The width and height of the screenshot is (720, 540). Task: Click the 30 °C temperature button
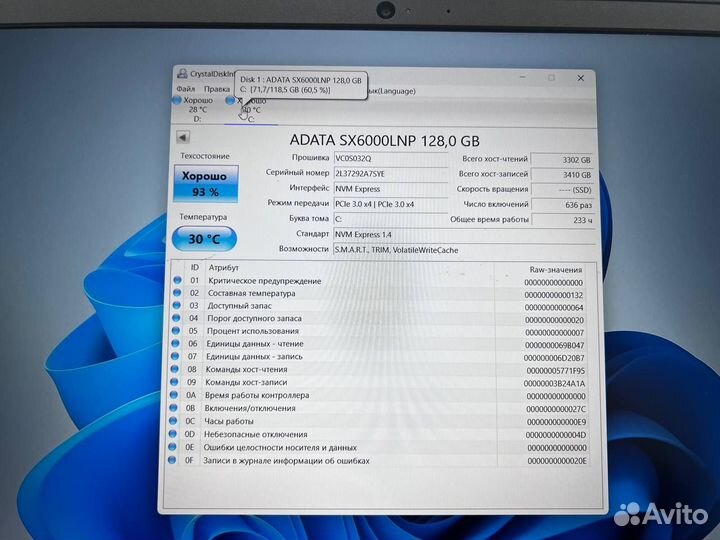pyautogui.click(x=204, y=239)
